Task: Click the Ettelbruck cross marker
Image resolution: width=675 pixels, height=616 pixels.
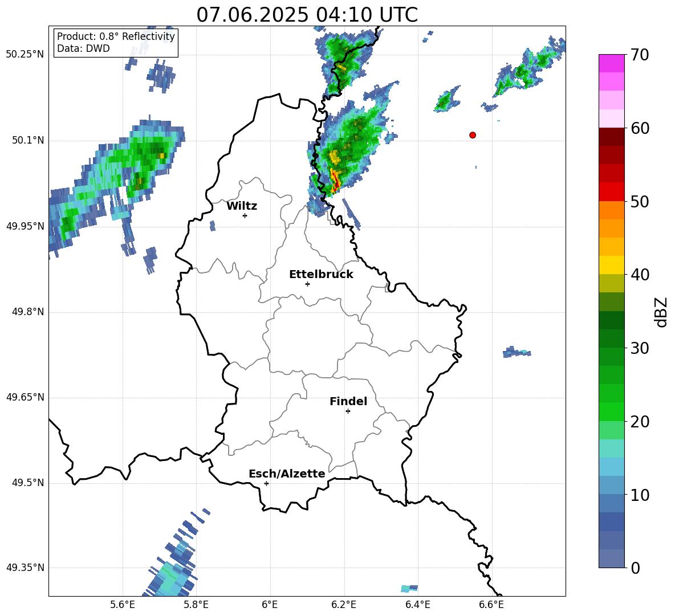Action: [307, 284]
